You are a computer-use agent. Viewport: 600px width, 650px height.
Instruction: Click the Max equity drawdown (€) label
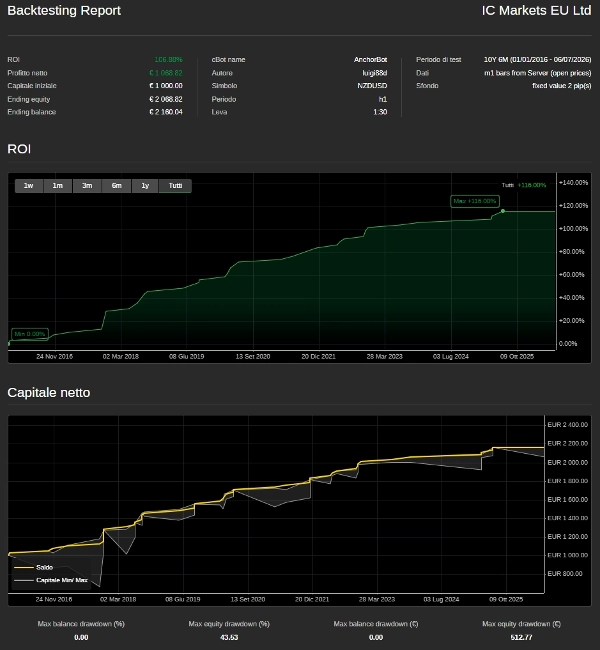[522, 624]
